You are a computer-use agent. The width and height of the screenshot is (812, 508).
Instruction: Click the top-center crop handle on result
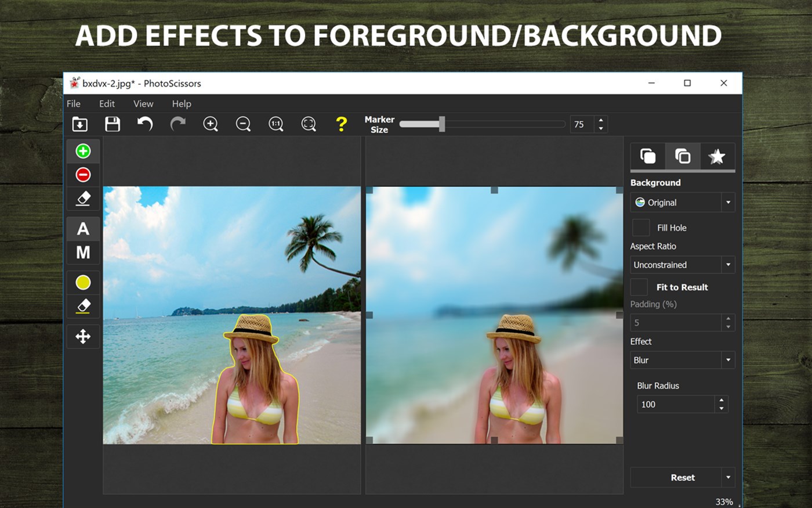(x=494, y=190)
